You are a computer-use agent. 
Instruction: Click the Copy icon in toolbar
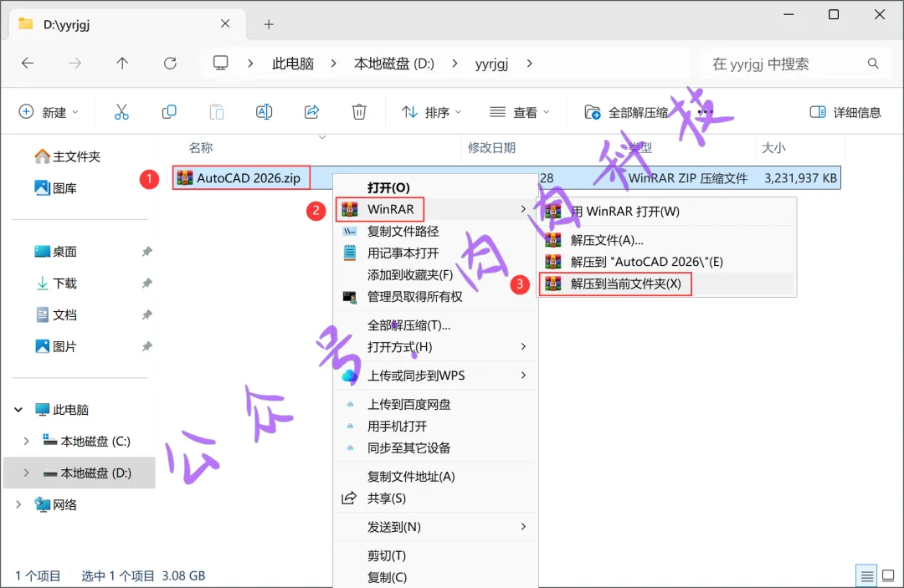pos(169,112)
